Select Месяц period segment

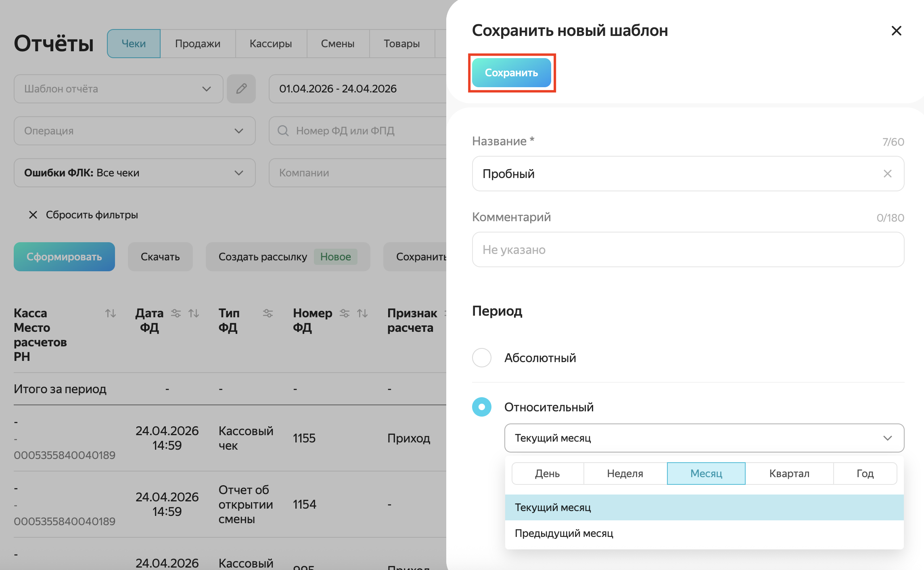tap(706, 474)
